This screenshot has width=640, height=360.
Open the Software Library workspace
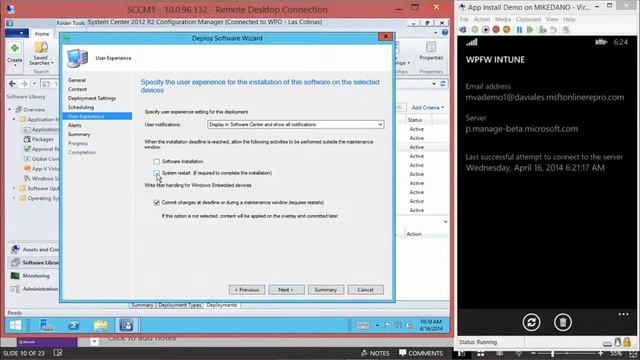coord(33,262)
